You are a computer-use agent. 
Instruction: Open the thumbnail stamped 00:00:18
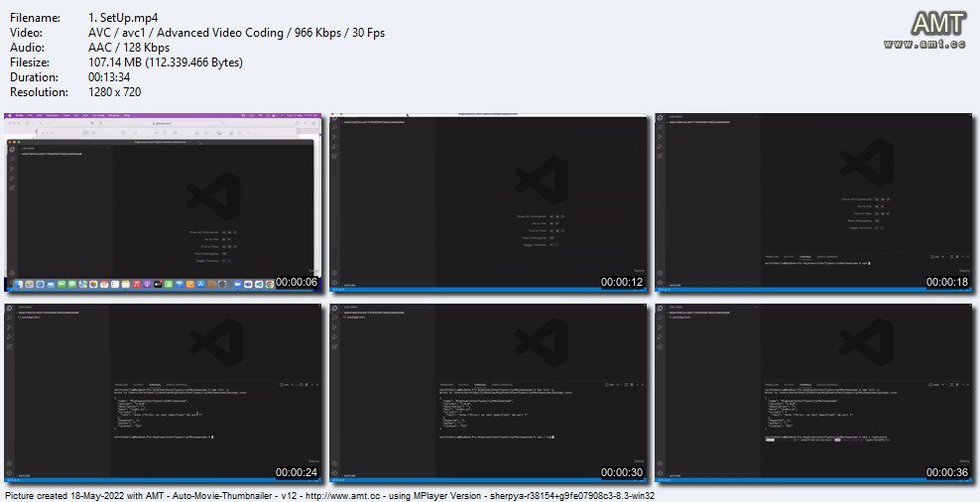(813, 202)
